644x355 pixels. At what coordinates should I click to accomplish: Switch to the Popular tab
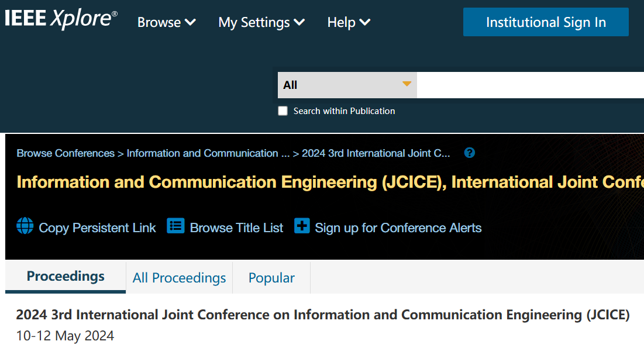tap(271, 278)
